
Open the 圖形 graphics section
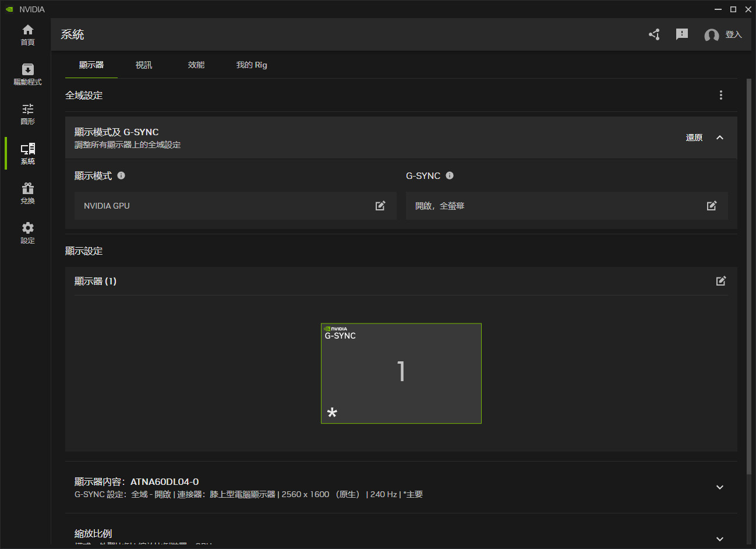[x=27, y=114]
